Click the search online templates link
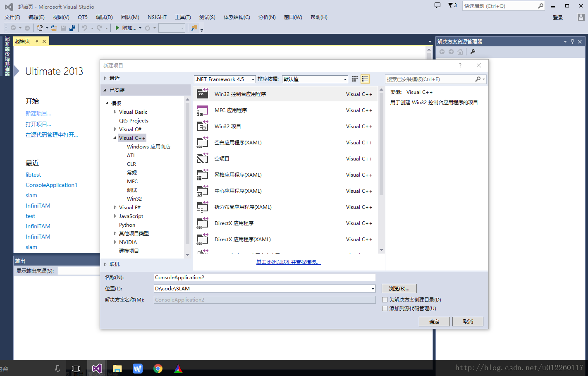The width and height of the screenshot is (588, 376). coord(288,262)
